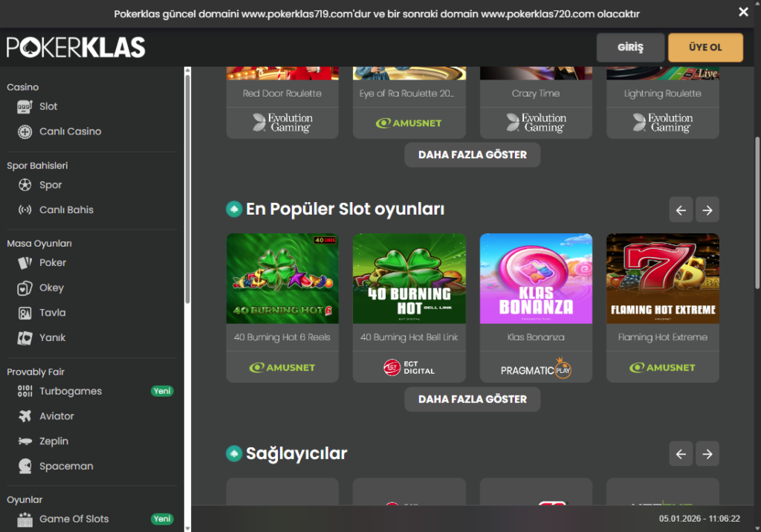
Task: Click the Canlı Bahis live signal icon
Action: [x=25, y=210]
